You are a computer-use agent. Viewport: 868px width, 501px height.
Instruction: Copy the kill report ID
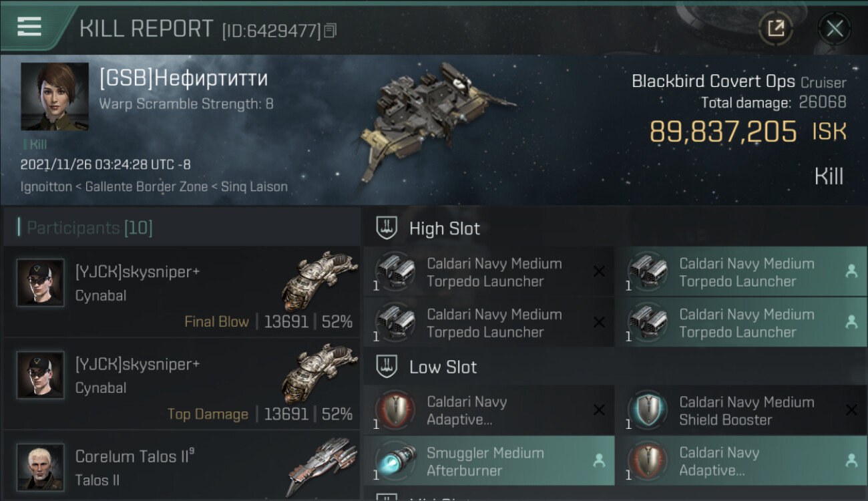(330, 31)
